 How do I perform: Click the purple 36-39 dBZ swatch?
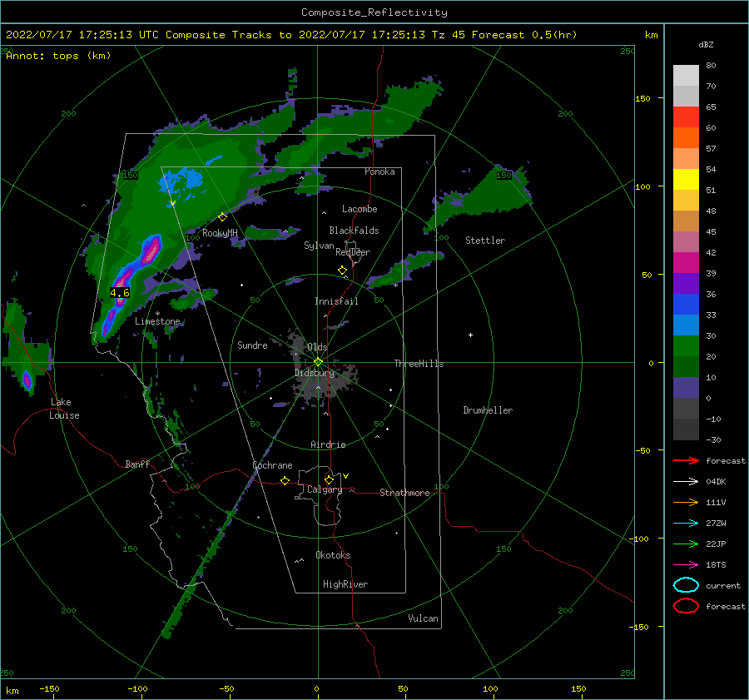click(x=686, y=284)
